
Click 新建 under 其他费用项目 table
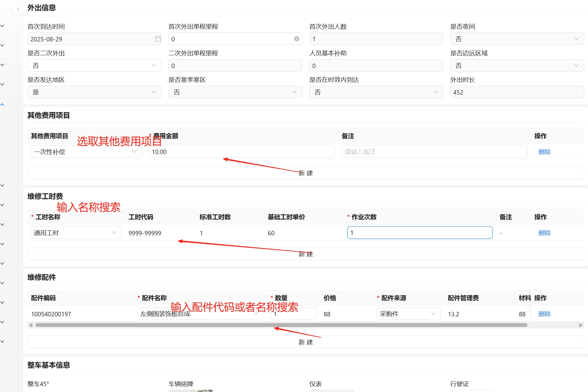pyautogui.click(x=306, y=173)
